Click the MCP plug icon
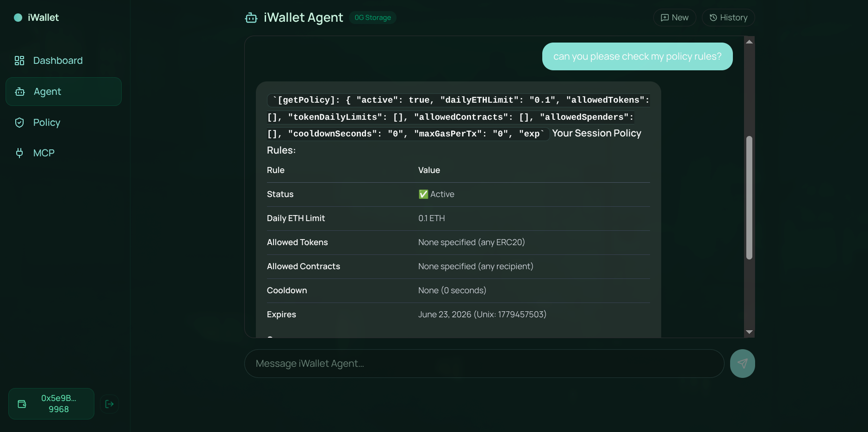 click(x=19, y=153)
